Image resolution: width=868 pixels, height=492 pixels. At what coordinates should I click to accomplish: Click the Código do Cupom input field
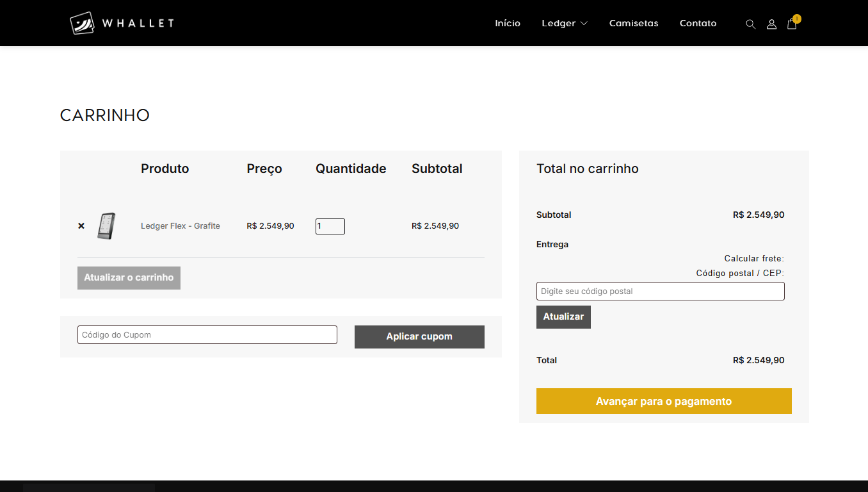pos(207,334)
